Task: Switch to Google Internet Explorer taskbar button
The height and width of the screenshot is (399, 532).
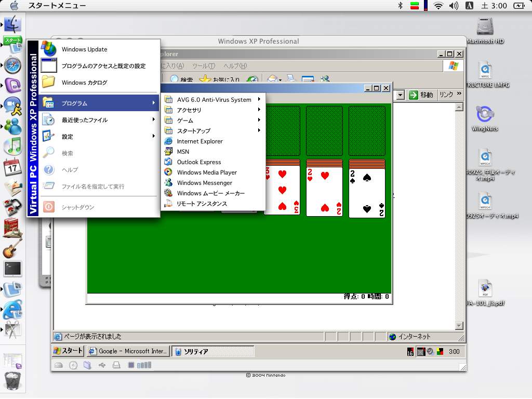Action: pos(128,351)
